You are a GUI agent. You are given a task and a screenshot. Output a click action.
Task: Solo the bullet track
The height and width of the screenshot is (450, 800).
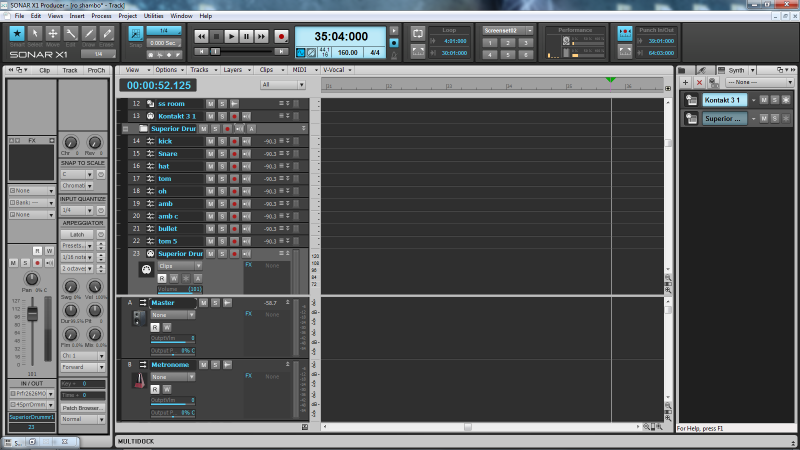[x=222, y=229]
